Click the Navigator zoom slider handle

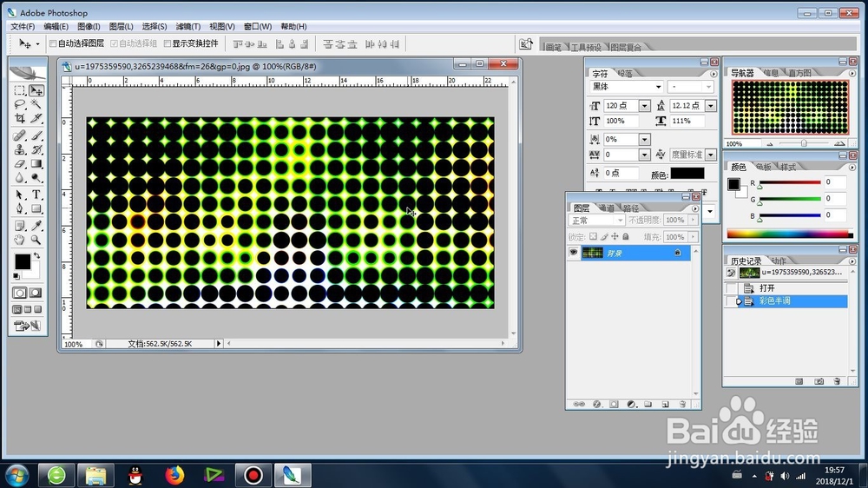pos(804,143)
